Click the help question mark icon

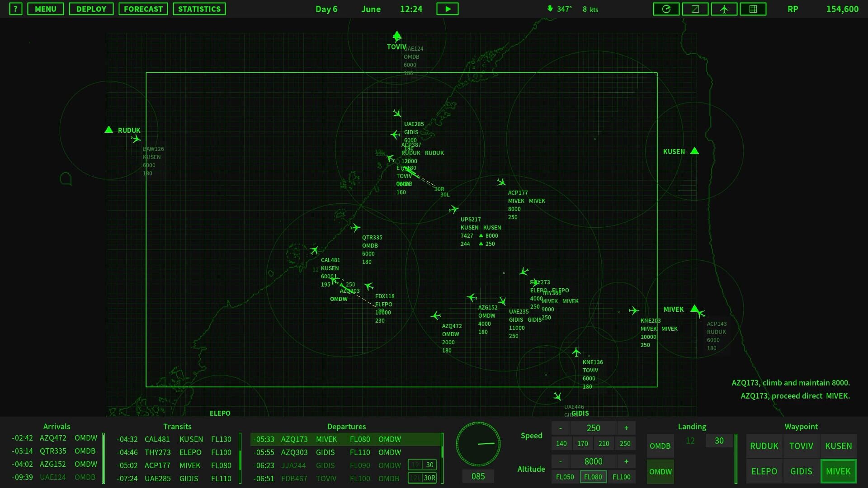click(16, 9)
